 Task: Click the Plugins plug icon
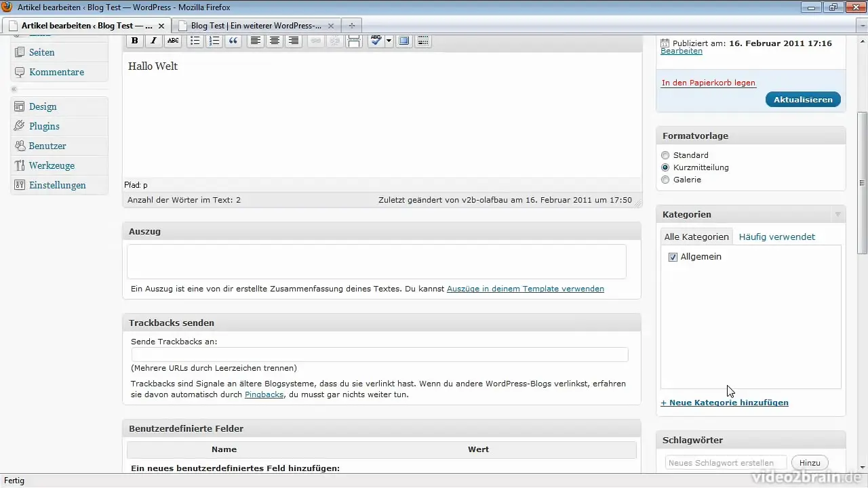(x=19, y=126)
